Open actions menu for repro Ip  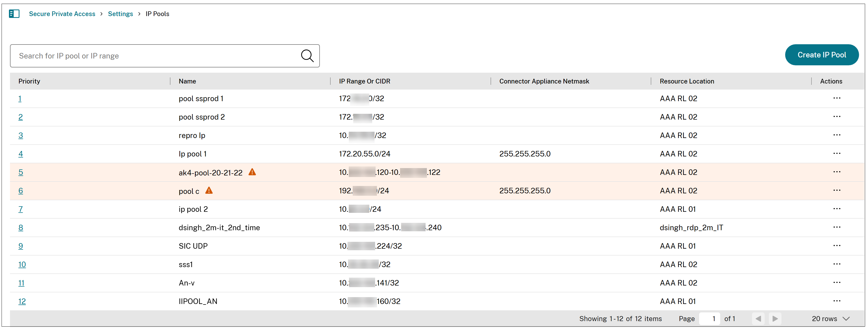837,135
